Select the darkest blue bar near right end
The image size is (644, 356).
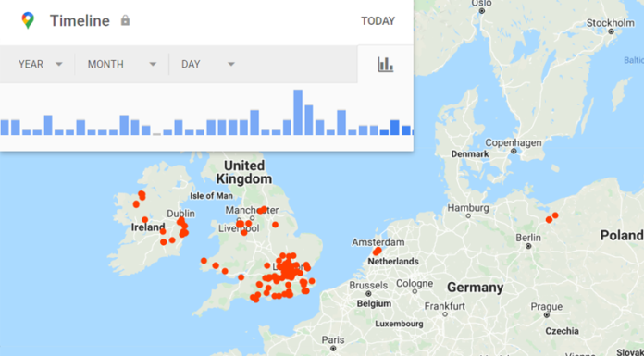coord(395,128)
